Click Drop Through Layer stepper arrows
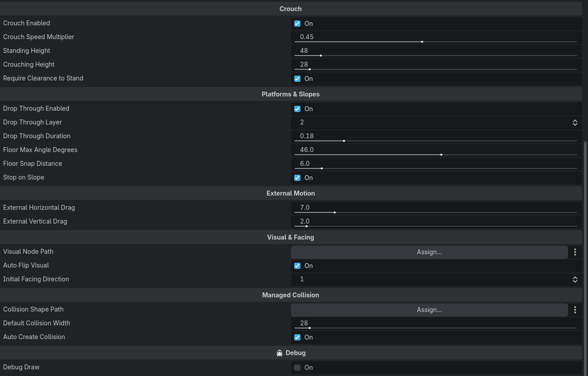This screenshot has width=588, height=376. click(575, 122)
